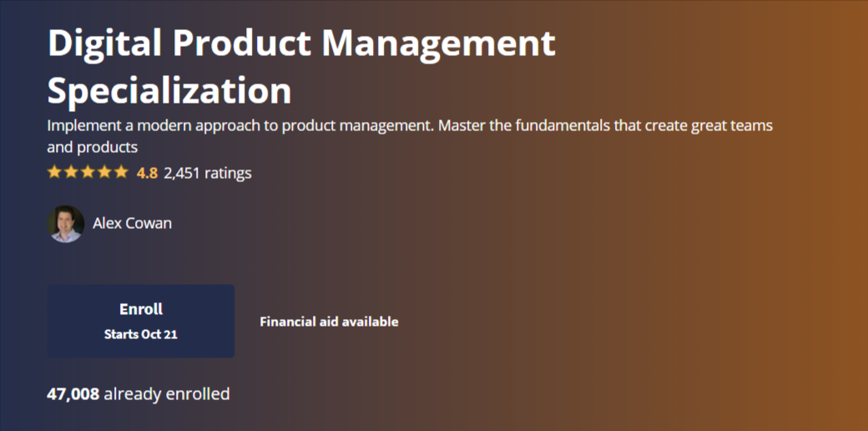Image resolution: width=868 pixels, height=431 pixels.
Task: Click the 'and products' description line
Action: point(93,148)
